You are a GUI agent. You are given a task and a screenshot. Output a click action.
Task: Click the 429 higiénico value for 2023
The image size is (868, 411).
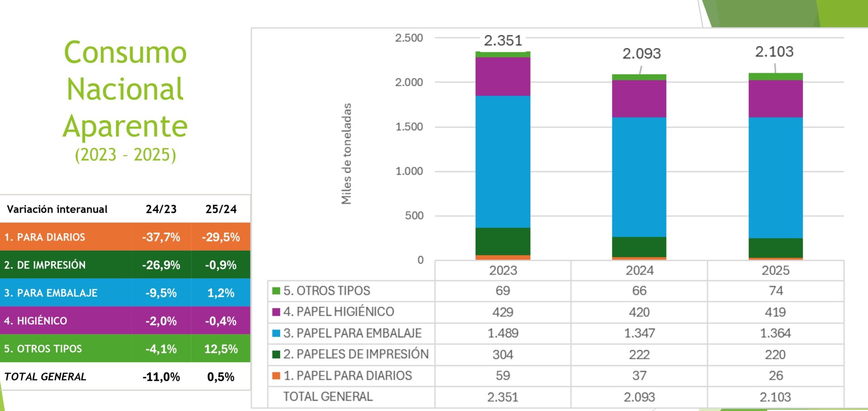[x=503, y=312]
